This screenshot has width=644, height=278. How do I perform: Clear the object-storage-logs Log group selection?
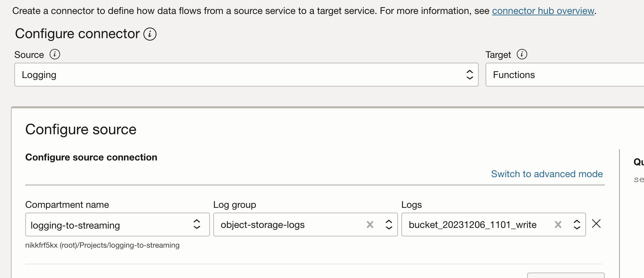[370, 225]
